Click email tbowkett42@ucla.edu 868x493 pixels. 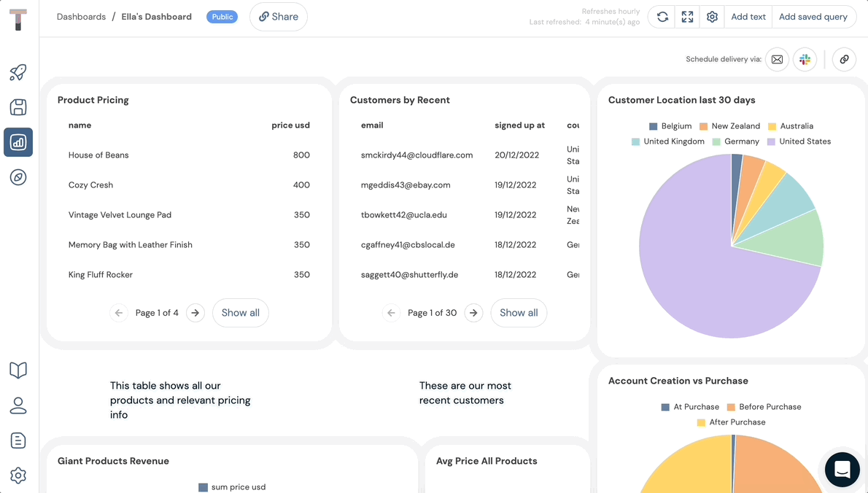(404, 215)
